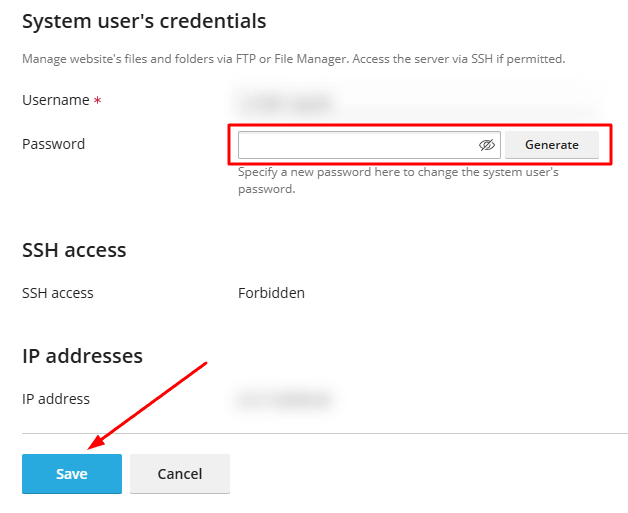Click the red arrow pointing at Save
Screen dimensions: 628x513
pyautogui.click(x=150, y=403)
